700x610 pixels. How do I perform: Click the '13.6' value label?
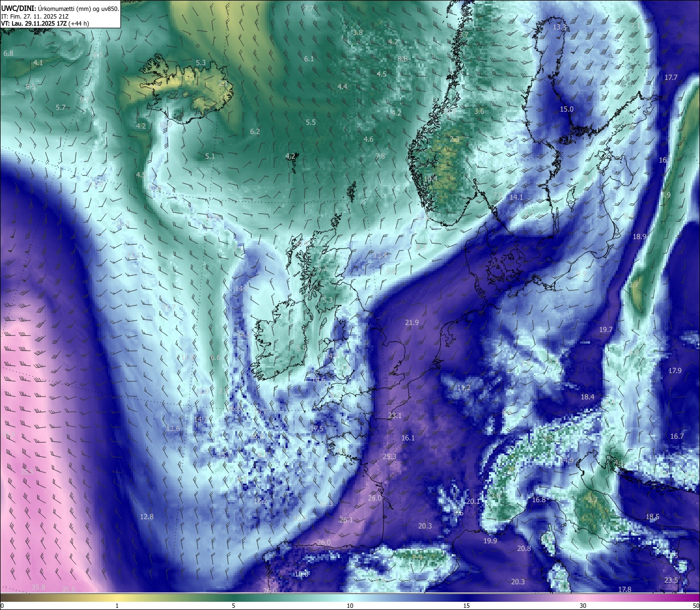pyautogui.click(x=173, y=428)
